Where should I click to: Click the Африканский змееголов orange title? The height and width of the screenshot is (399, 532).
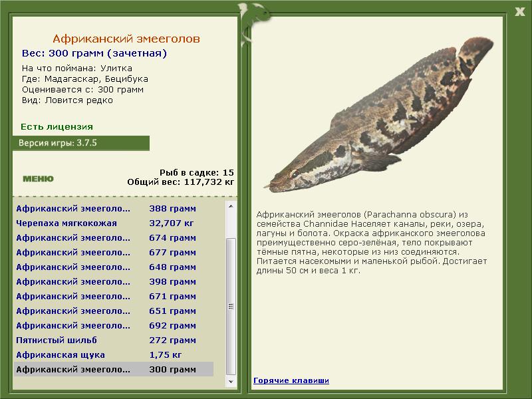click(x=126, y=39)
